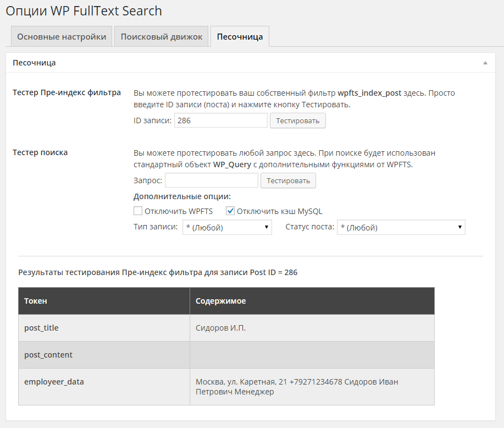Click the Тестер Пре-индекс фильтра label
The height and width of the screenshot is (428, 504).
67,92
